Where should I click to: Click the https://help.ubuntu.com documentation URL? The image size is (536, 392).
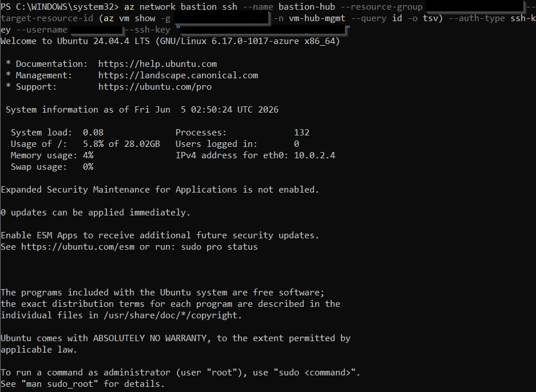point(157,64)
